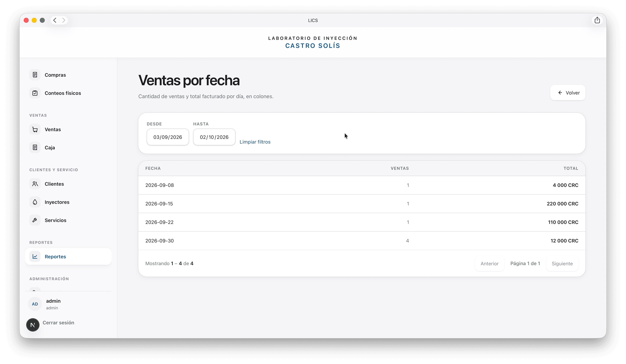Open the Clientes people icon
626x364 pixels.
point(35,184)
